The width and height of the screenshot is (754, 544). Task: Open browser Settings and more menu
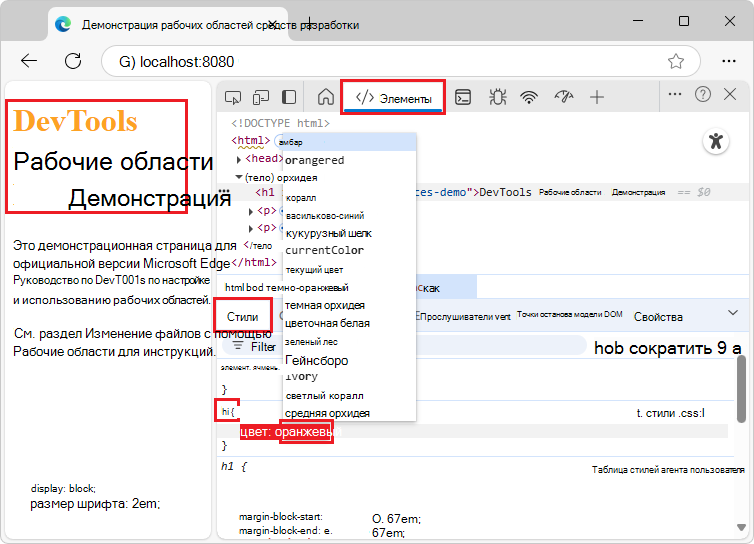coord(729,61)
